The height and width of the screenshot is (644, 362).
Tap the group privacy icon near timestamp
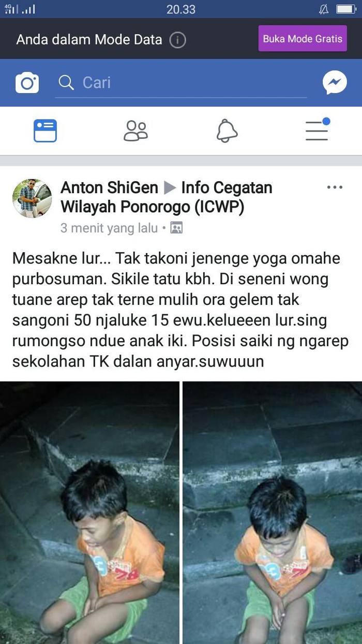(176, 228)
